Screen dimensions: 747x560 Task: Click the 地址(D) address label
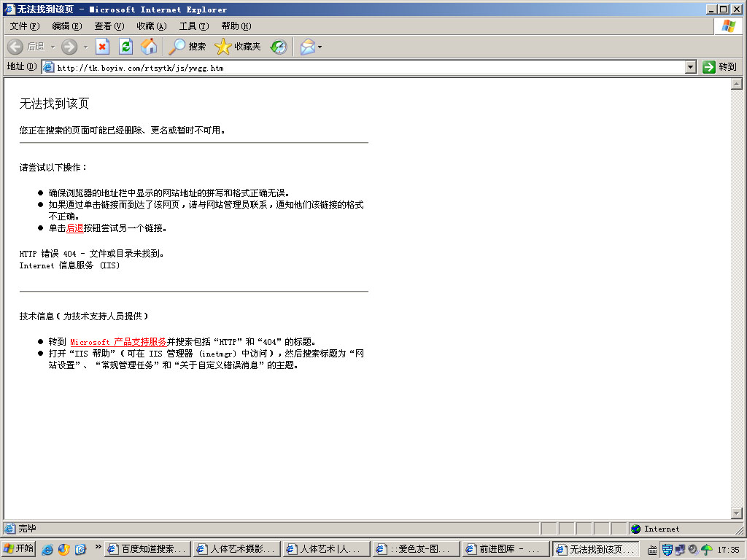pyautogui.click(x=22, y=66)
